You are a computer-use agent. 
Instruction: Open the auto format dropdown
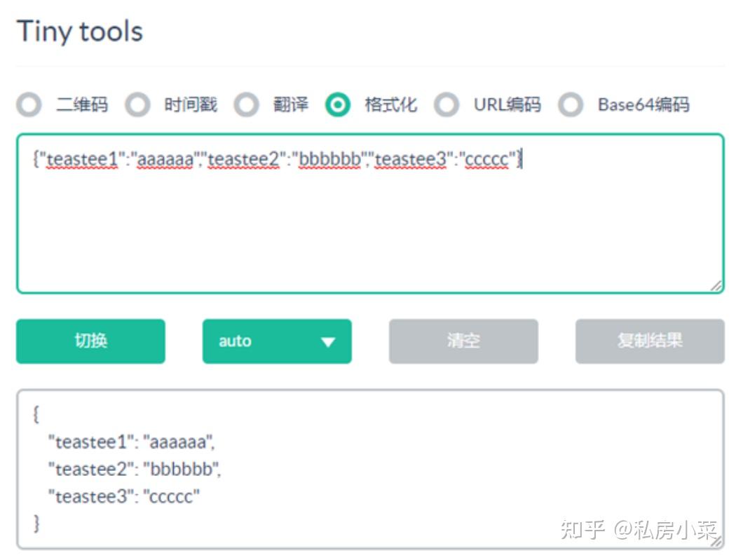click(x=276, y=341)
